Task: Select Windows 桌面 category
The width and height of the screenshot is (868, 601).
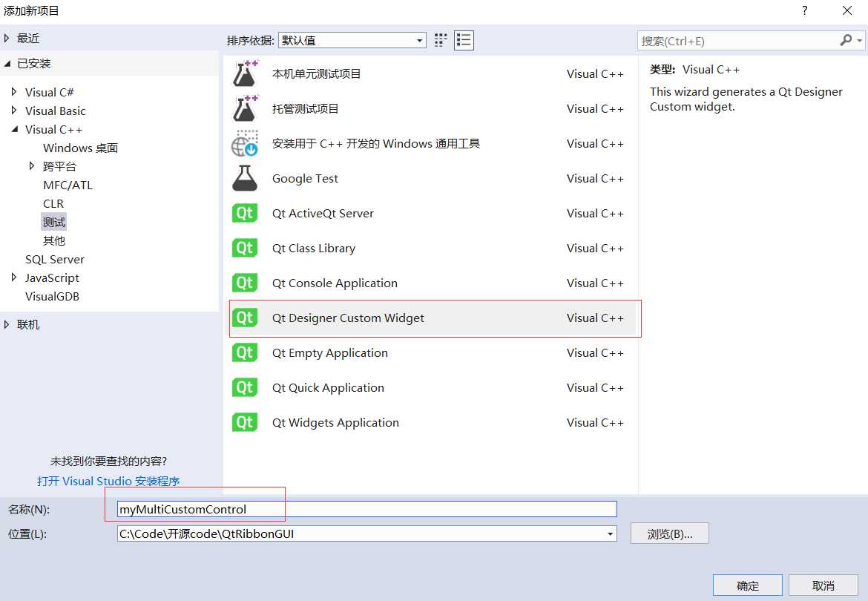Action: click(x=80, y=148)
